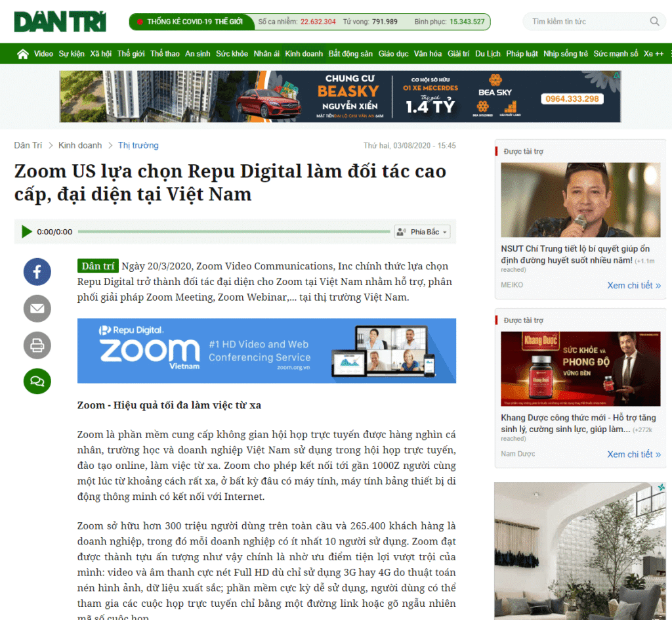The height and width of the screenshot is (620, 672).
Task: Click the Thống kê Covid-19 Thế giới button
Action: (x=190, y=22)
